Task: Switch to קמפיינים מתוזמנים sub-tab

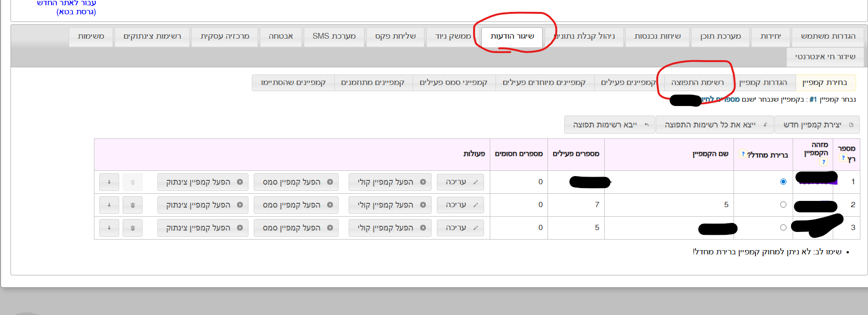Action: pos(372,83)
